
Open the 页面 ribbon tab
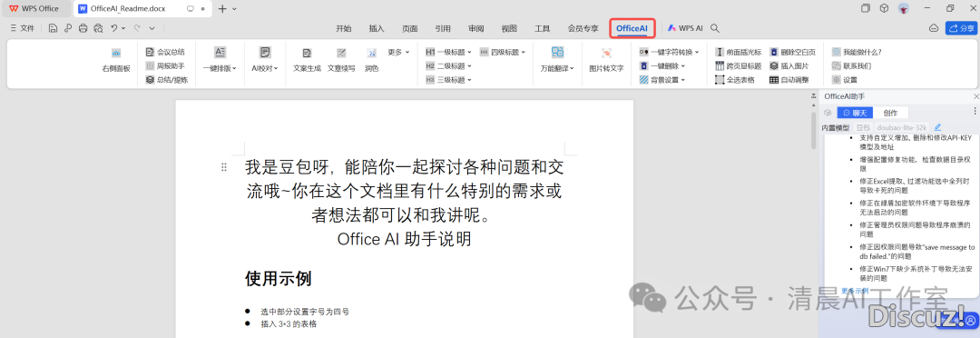[x=409, y=28]
